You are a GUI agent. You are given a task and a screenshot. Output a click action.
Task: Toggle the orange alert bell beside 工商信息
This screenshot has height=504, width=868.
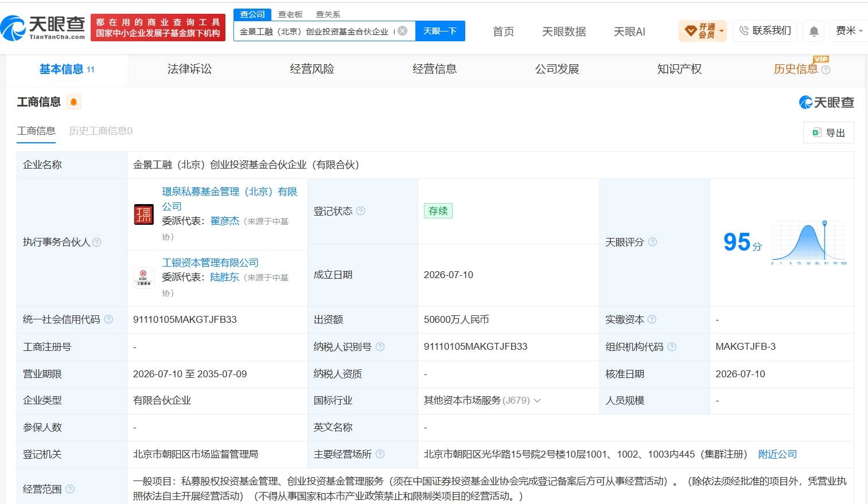click(73, 102)
